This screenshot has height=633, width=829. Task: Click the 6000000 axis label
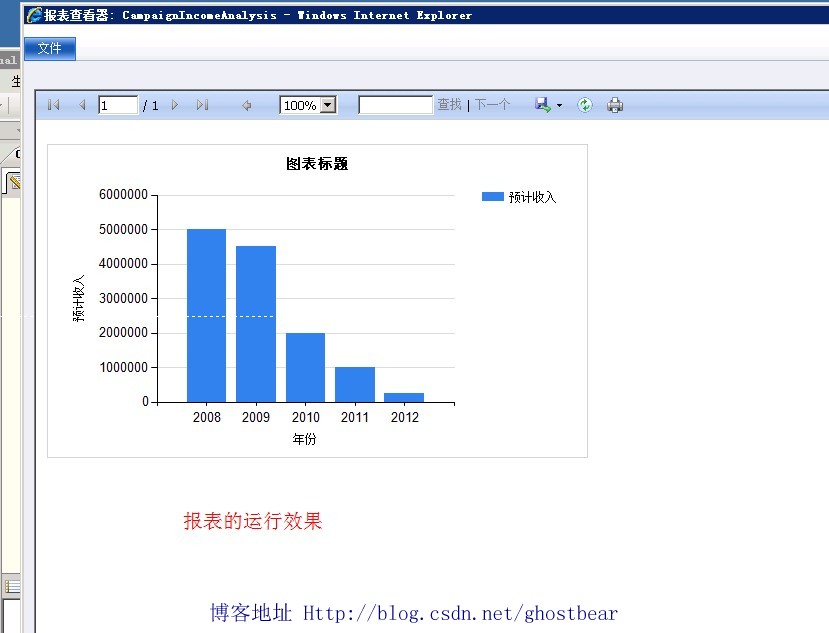point(123,195)
